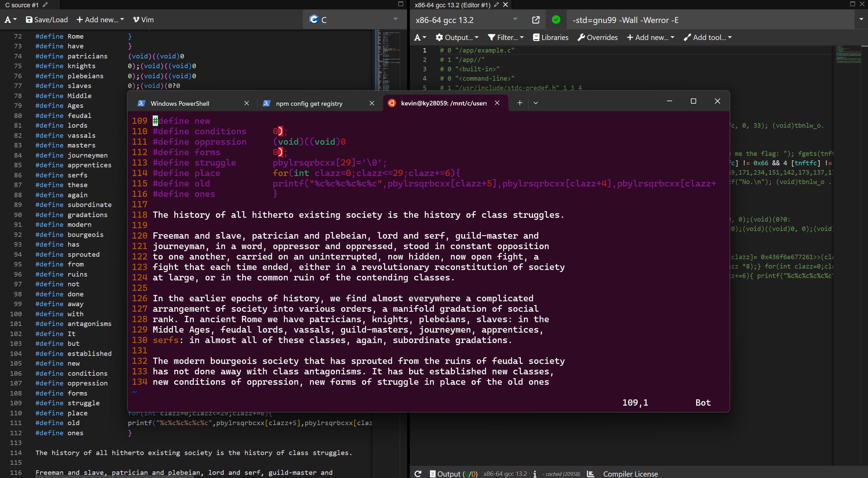Click the recompile refresh icon in status bar
The width and height of the screenshot is (868, 478).
click(x=418, y=474)
